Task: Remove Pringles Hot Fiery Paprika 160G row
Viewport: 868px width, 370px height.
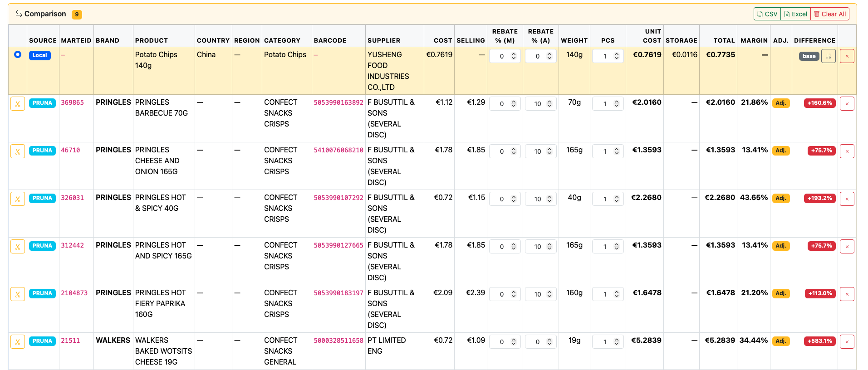Action: point(847,294)
